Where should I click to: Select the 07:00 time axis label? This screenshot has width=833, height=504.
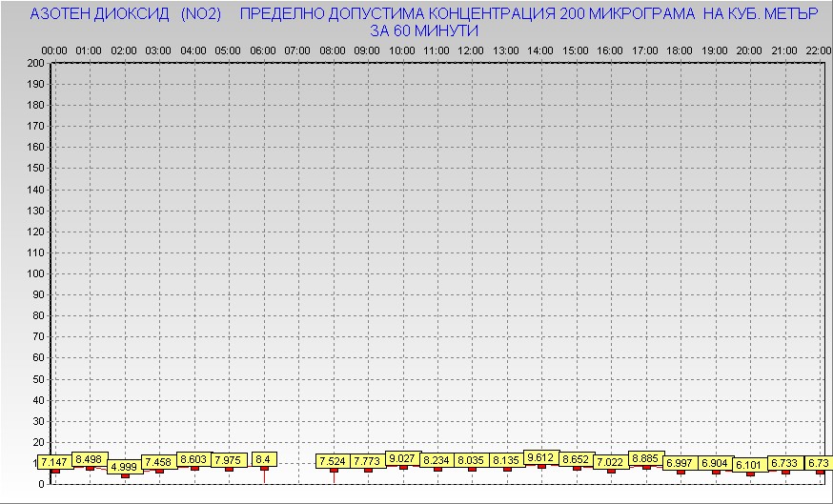(x=297, y=51)
